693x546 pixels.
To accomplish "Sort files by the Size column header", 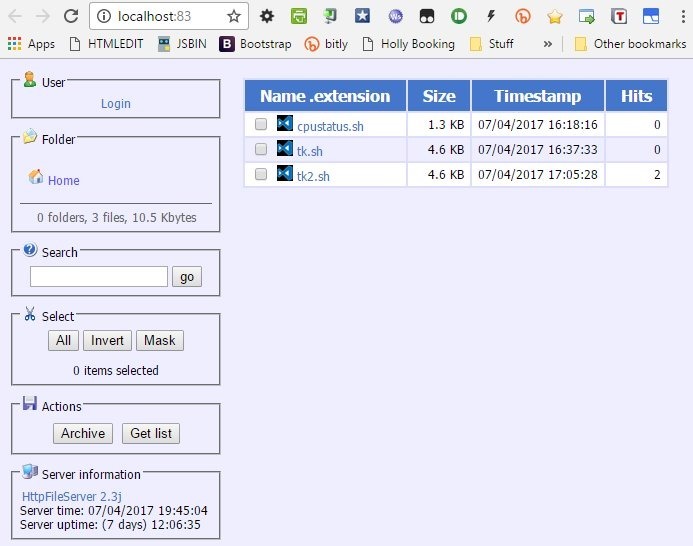I will tap(439, 96).
